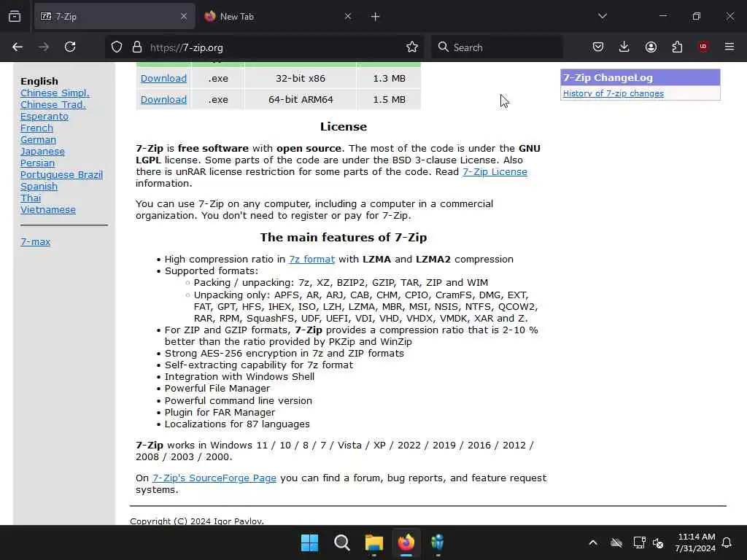The height and width of the screenshot is (560, 747).
Task: Open Windows taskbar search
Action: pos(341,542)
